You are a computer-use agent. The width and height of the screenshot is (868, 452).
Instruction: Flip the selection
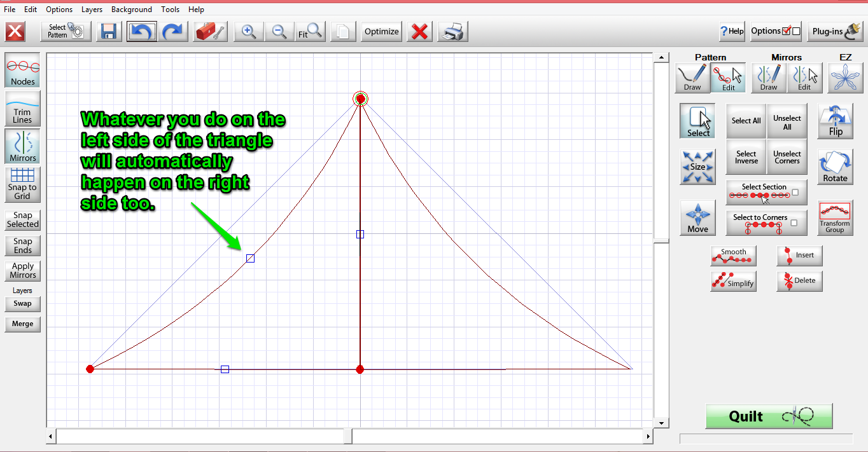click(836, 121)
